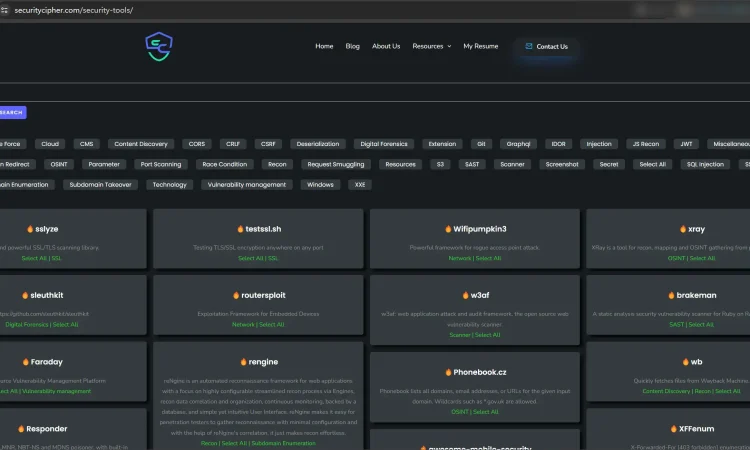Toggle the Deserialization filter tag

(x=318, y=144)
